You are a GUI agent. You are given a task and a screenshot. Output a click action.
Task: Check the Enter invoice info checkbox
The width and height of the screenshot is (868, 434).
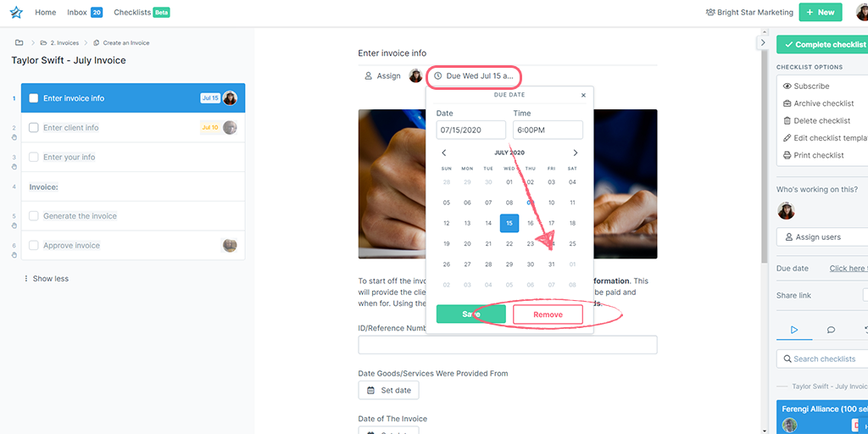click(x=34, y=98)
